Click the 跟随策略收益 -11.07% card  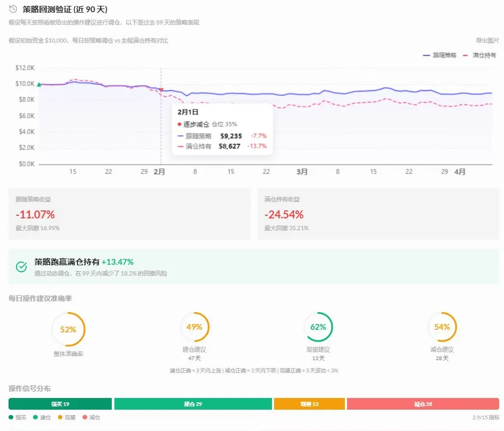[x=129, y=214]
